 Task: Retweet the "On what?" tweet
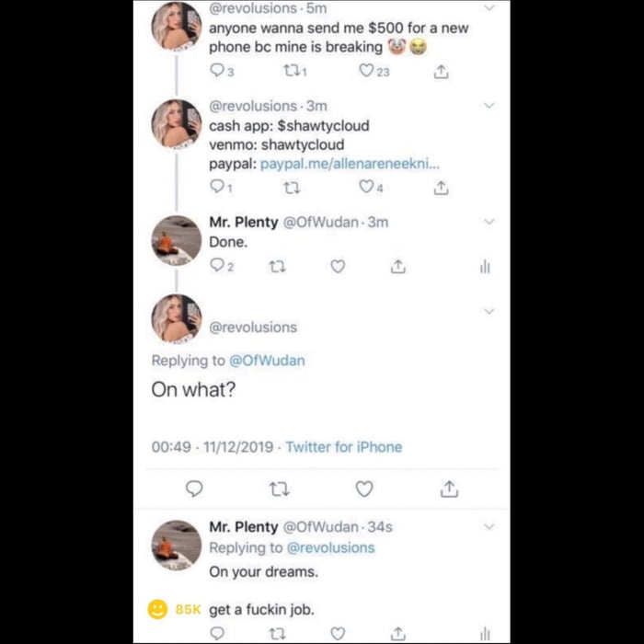point(279,489)
